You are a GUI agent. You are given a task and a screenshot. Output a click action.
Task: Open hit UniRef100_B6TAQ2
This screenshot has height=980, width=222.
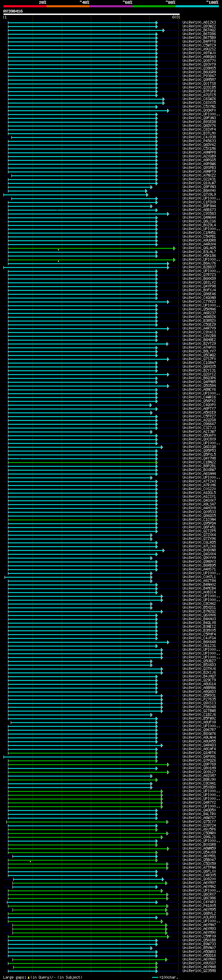[x=199, y=30]
